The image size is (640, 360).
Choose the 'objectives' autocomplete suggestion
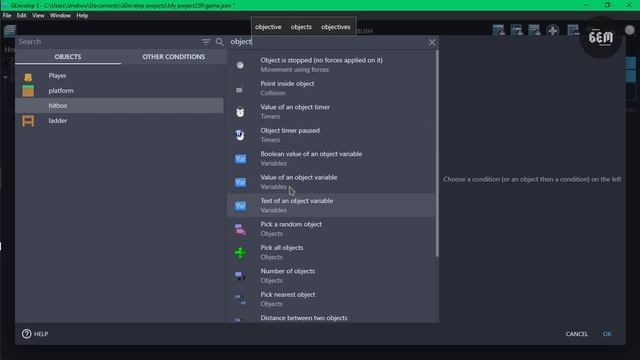[336, 27]
